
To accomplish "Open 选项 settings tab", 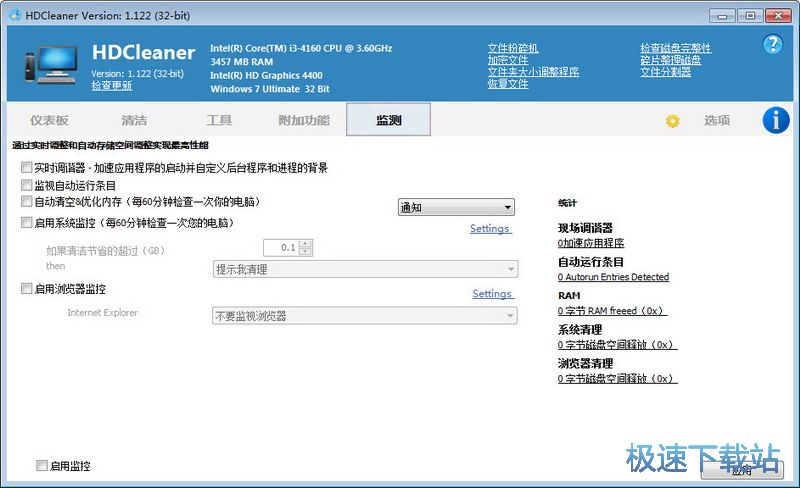I will pyautogui.click(x=717, y=120).
